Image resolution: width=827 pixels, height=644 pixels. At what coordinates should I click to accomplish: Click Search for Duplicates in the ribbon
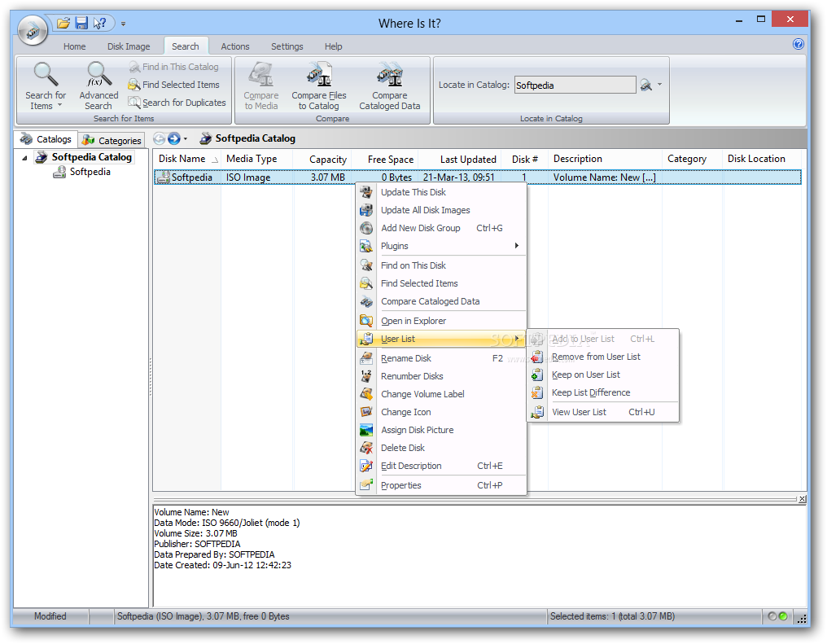pos(177,103)
